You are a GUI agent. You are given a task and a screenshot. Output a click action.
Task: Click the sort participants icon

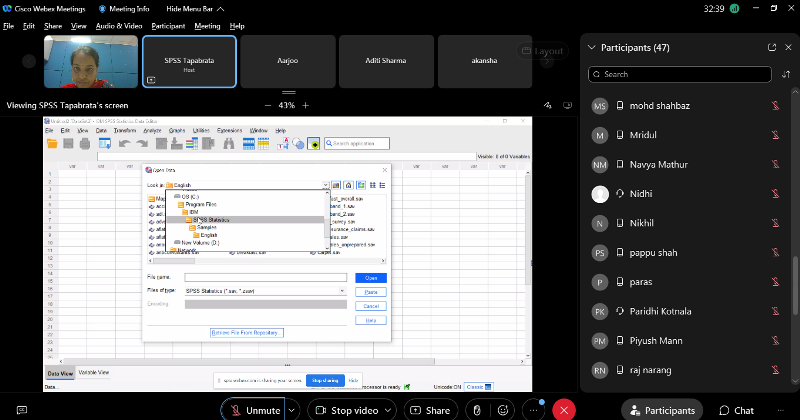click(x=786, y=73)
